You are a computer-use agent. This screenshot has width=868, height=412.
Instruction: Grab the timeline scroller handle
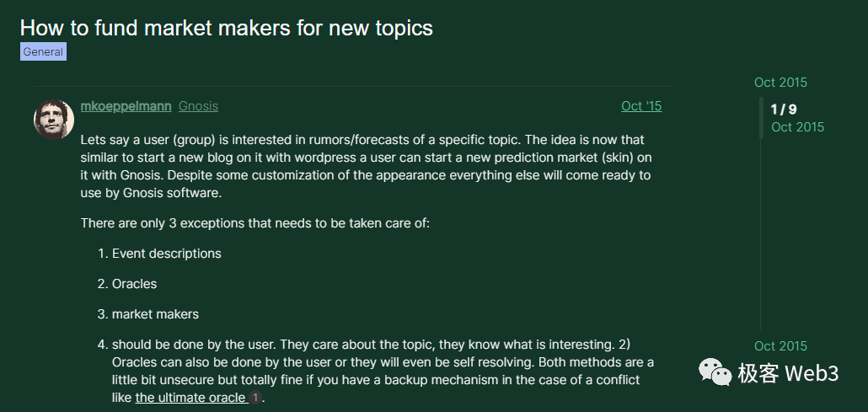tap(762, 118)
